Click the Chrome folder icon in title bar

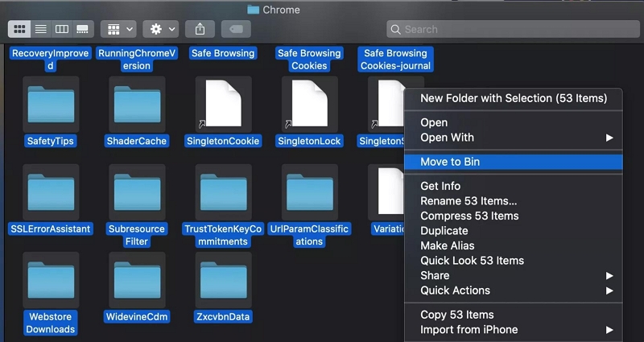point(253,10)
